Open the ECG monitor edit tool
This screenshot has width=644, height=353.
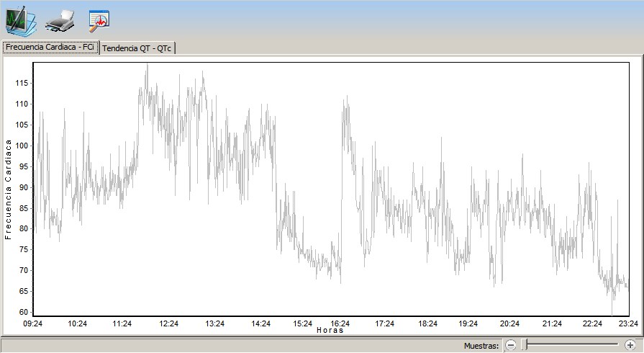[19, 20]
